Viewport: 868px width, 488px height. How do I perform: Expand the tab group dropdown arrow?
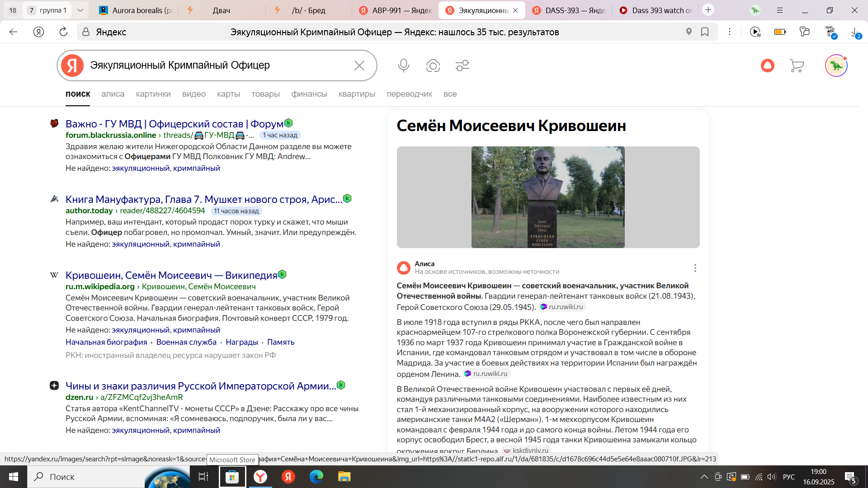[x=80, y=10]
